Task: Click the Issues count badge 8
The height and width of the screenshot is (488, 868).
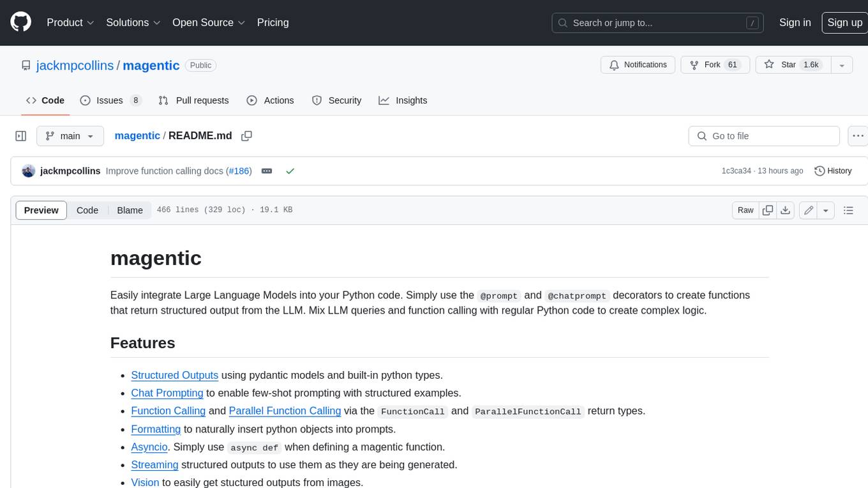Action: point(135,100)
